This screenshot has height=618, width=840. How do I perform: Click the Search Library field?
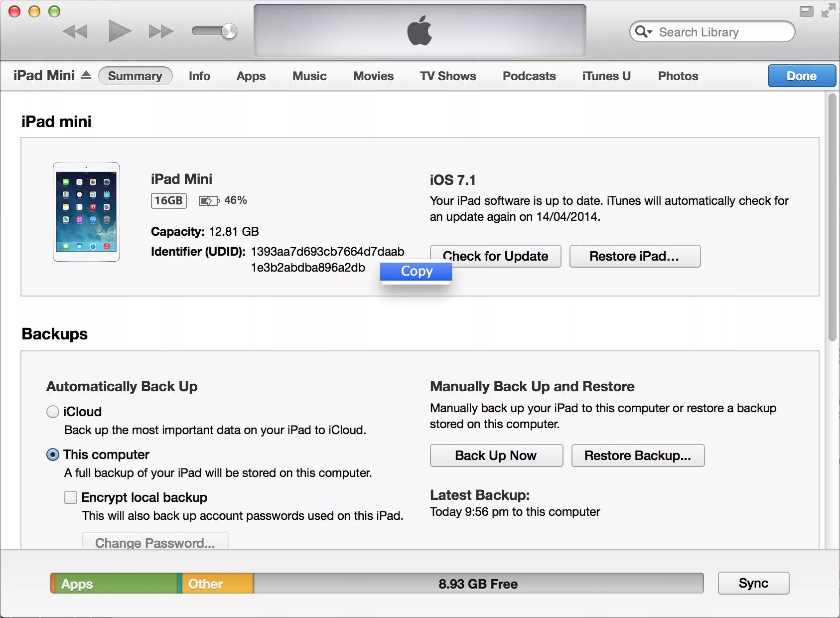712,32
